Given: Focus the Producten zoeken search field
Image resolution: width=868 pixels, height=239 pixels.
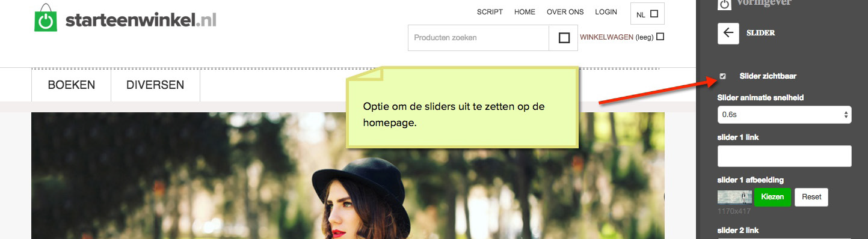Looking at the screenshot, I should (478, 38).
